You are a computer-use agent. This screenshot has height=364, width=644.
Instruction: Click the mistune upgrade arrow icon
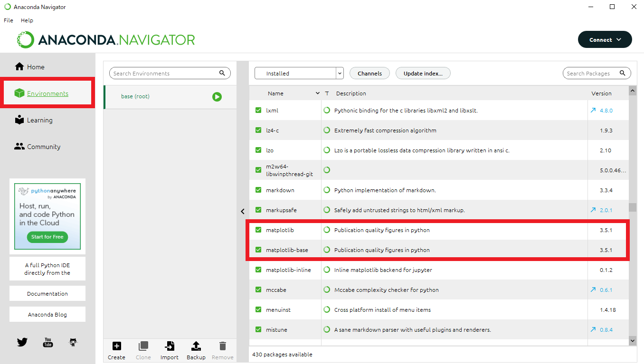click(x=593, y=329)
